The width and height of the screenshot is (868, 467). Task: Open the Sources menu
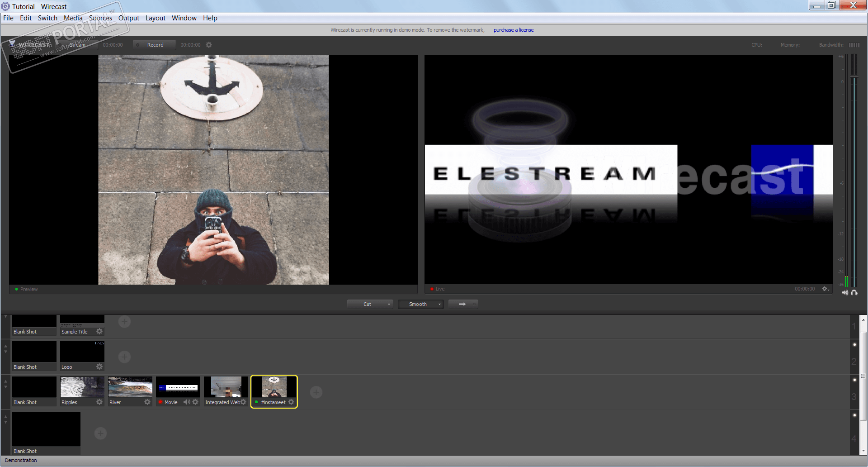coord(100,18)
